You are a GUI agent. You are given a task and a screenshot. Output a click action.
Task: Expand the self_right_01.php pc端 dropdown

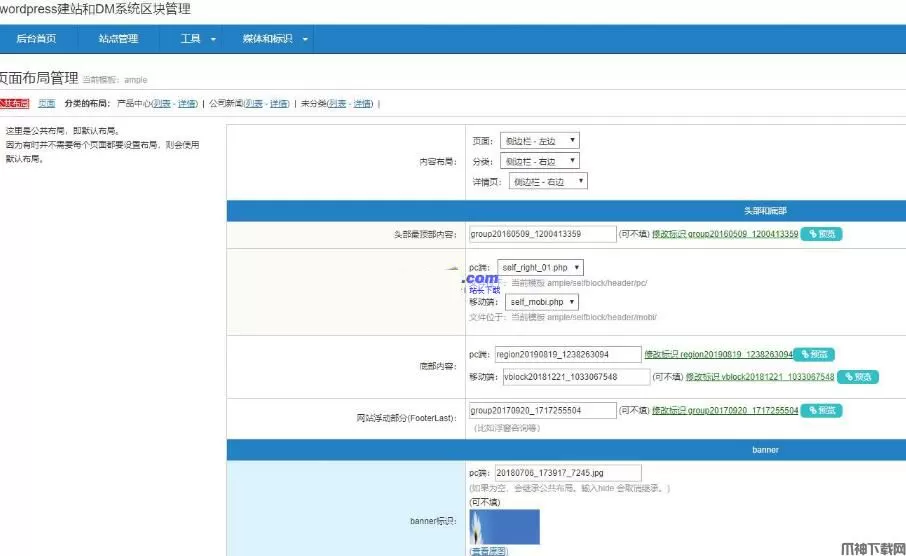pos(540,268)
